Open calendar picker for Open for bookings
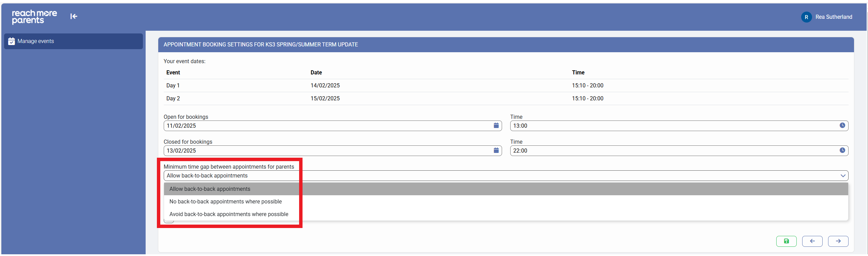868x256 pixels. coord(496,126)
